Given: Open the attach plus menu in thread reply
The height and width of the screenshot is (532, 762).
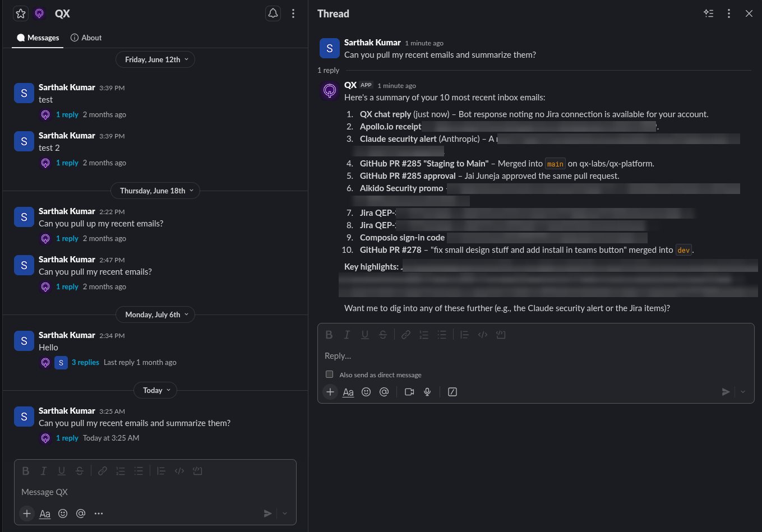Looking at the screenshot, I should [330, 392].
